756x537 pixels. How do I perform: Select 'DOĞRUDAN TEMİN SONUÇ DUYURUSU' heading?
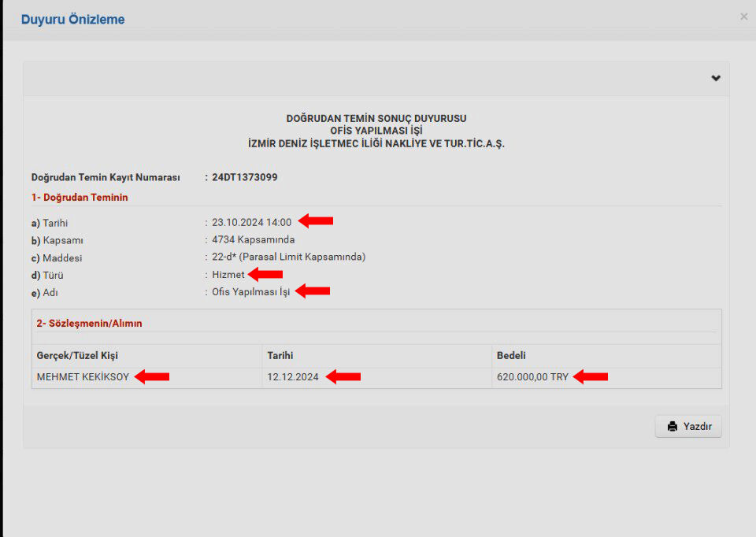point(376,118)
